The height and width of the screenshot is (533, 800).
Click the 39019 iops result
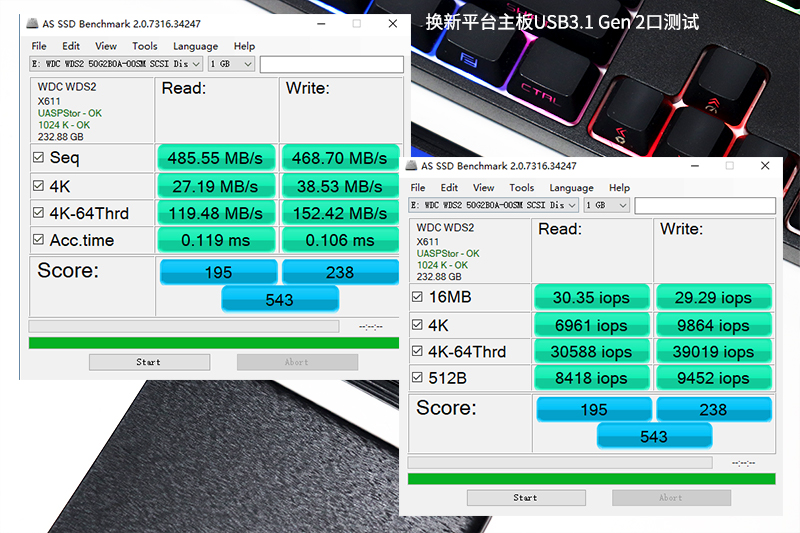pyautogui.click(x=714, y=352)
